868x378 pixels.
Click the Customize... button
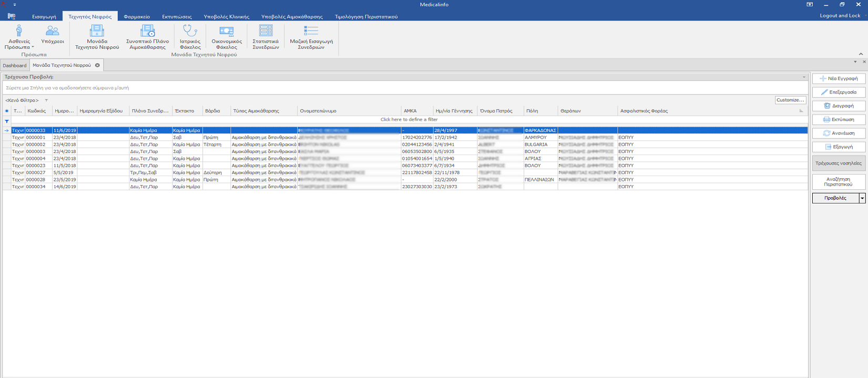pos(790,100)
